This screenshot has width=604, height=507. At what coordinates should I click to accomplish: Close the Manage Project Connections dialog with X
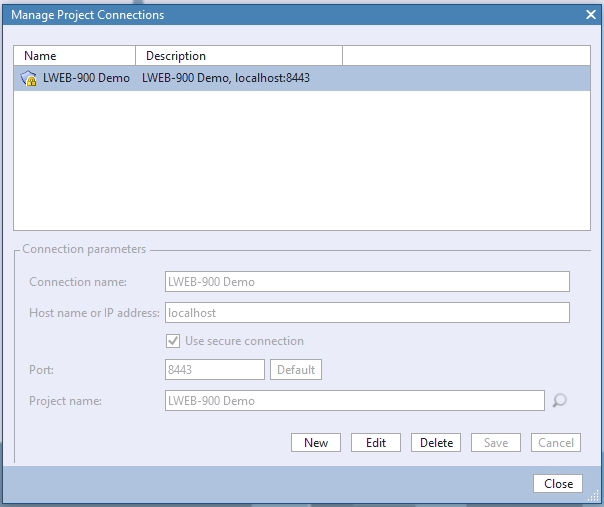(x=591, y=15)
